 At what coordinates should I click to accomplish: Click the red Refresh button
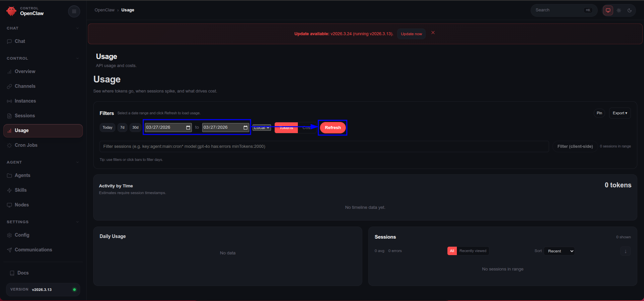click(x=332, y=128)
